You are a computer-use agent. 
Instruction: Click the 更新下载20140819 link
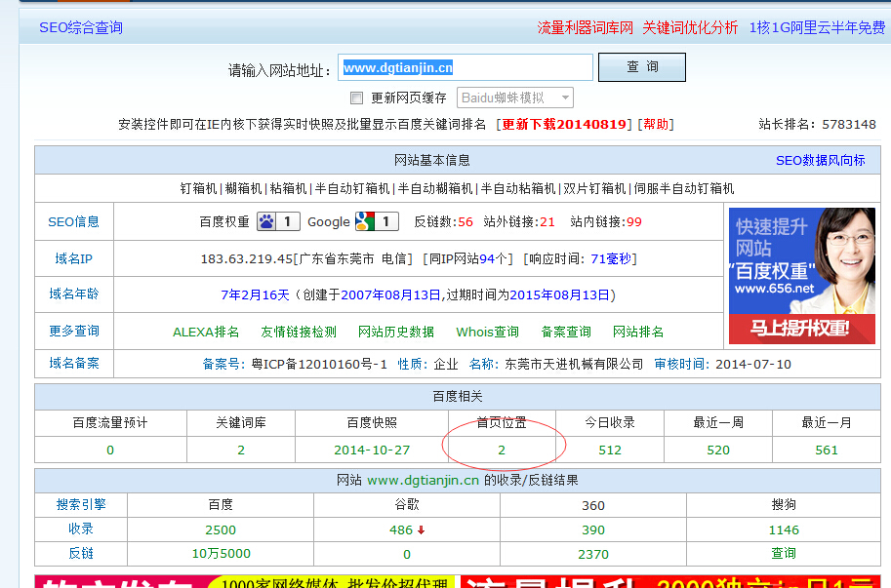564,124
